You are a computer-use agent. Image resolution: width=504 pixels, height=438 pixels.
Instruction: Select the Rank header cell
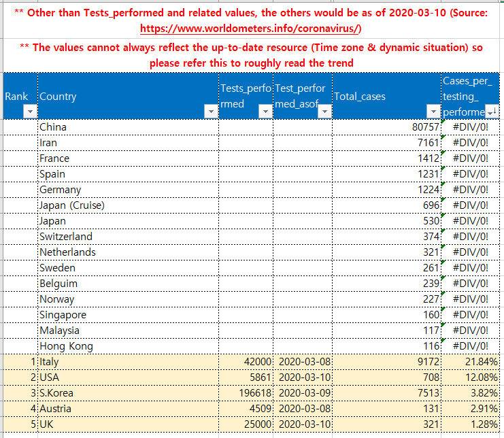[20, 96]
